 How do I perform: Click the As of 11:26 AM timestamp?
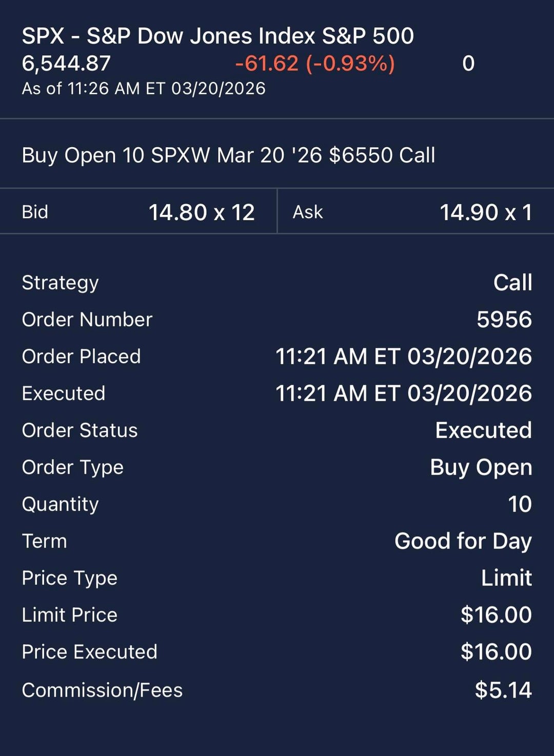click(144, 89)
